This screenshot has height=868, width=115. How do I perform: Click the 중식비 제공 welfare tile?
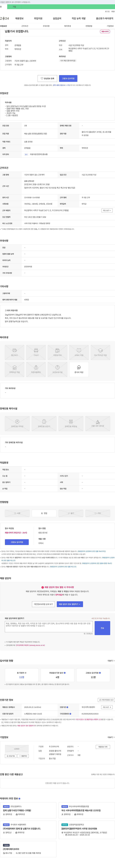79,369
